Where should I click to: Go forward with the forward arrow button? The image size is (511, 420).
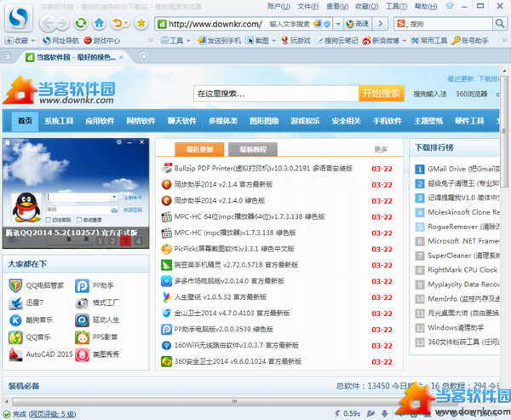62,23
